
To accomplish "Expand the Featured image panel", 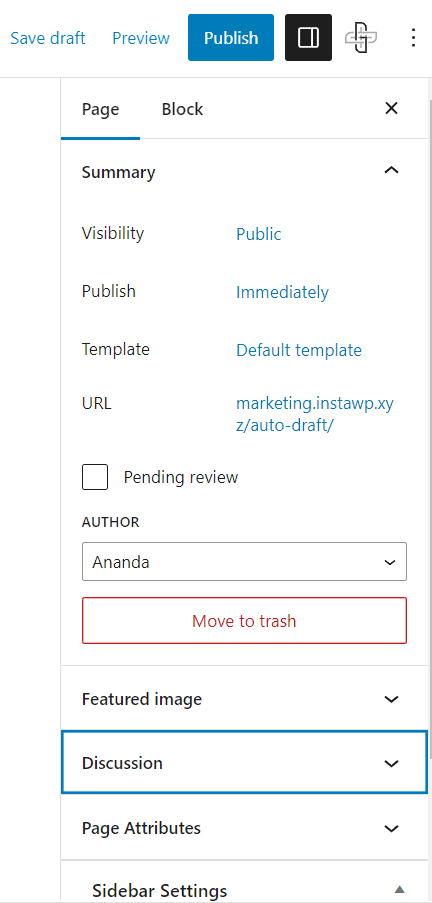I will 244,699.
